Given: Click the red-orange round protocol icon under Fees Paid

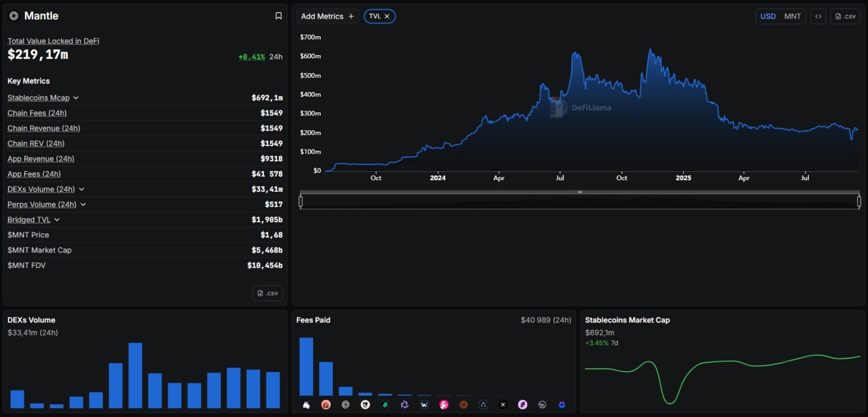Looking at the screenshot, I should pyautogui.click(x=326, y=405).
